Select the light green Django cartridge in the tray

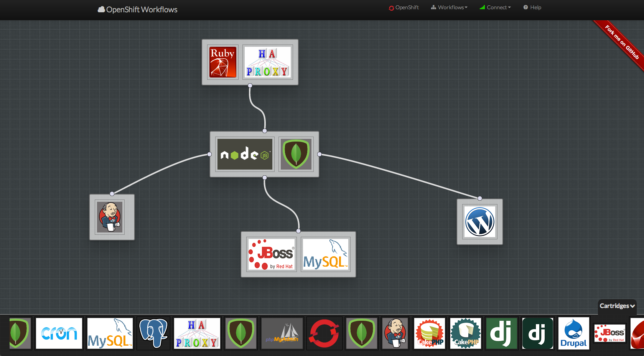(502, 333)
